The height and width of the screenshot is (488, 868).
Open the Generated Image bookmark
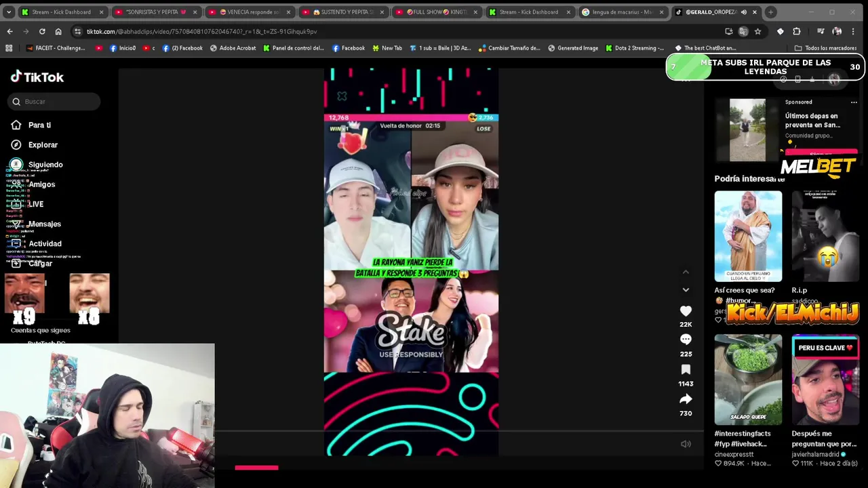click(x=573, y=48)
